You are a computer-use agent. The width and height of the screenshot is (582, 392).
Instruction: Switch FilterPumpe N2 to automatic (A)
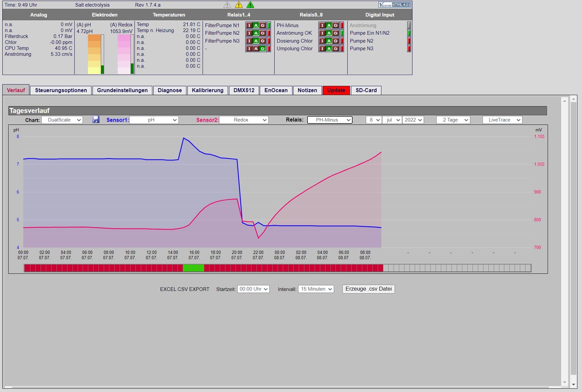(x=256, y=33)
